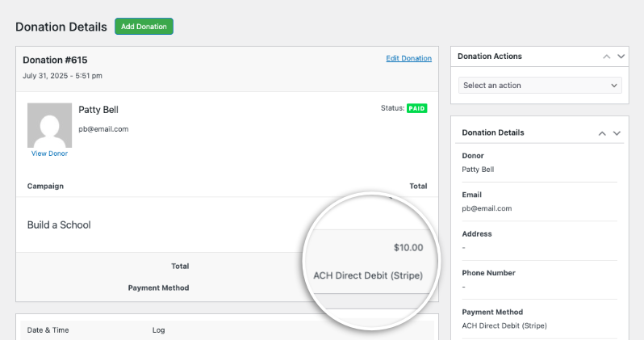Click pb@email.com under Email in sidebar
The height and width of the screenshot is (340, 644).
coord(487,208)
